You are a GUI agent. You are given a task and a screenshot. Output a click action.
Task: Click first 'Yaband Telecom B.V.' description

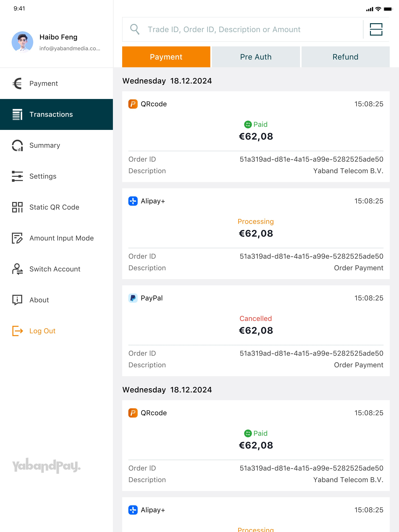[348, 171]
